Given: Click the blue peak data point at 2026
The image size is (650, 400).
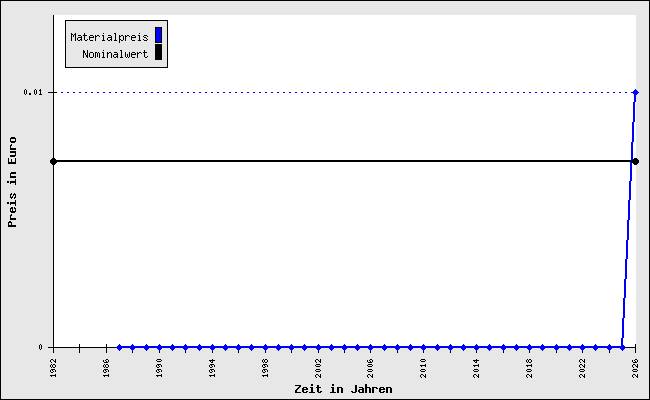Looking at the screenshot, I should tap(635, 92).
